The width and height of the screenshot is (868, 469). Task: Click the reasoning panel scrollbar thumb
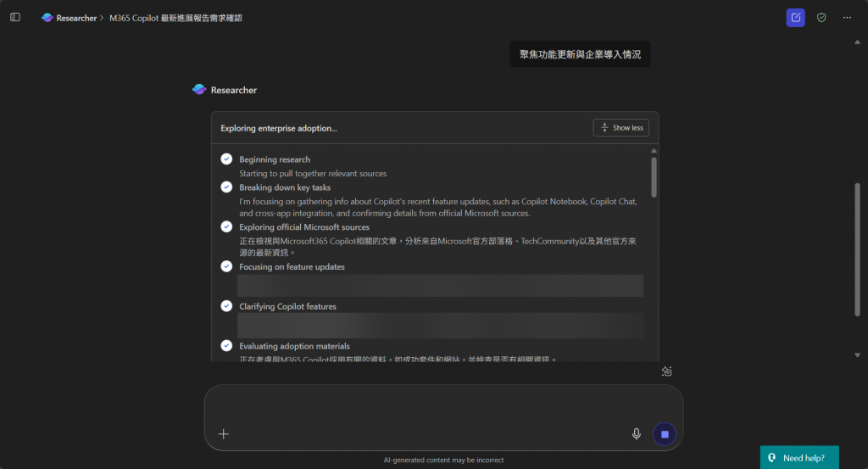point(654,177)
